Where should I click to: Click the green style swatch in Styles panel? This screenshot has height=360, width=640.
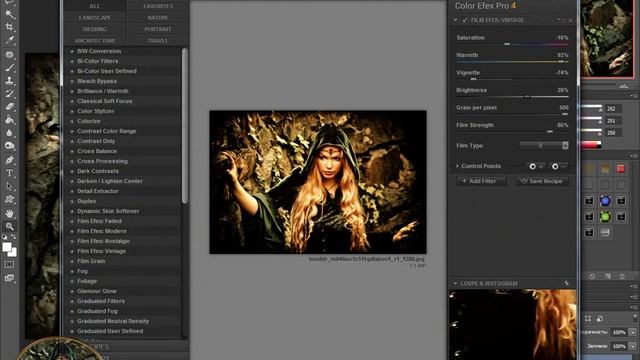605,216
